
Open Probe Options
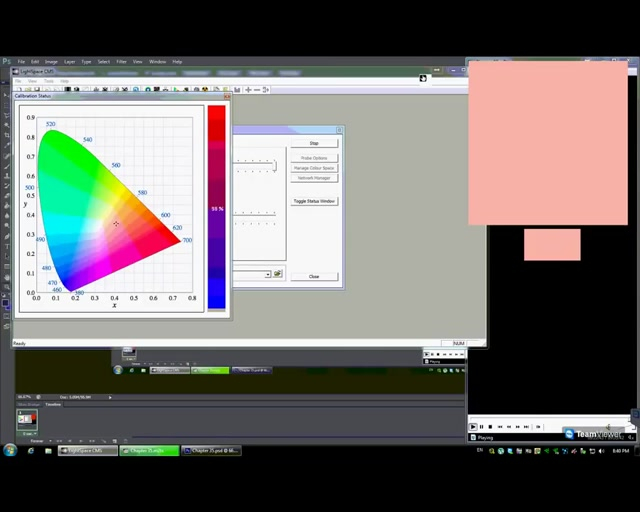(314, 158)
